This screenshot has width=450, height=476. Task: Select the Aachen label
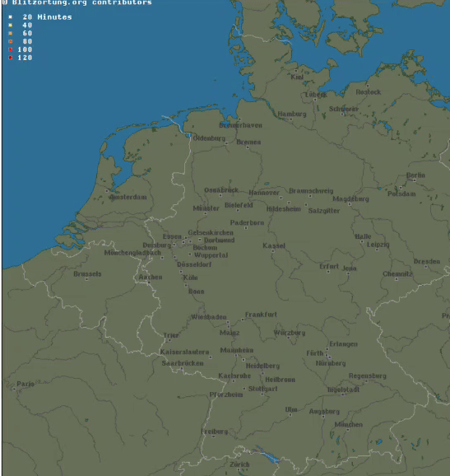(x=151, y=278)
